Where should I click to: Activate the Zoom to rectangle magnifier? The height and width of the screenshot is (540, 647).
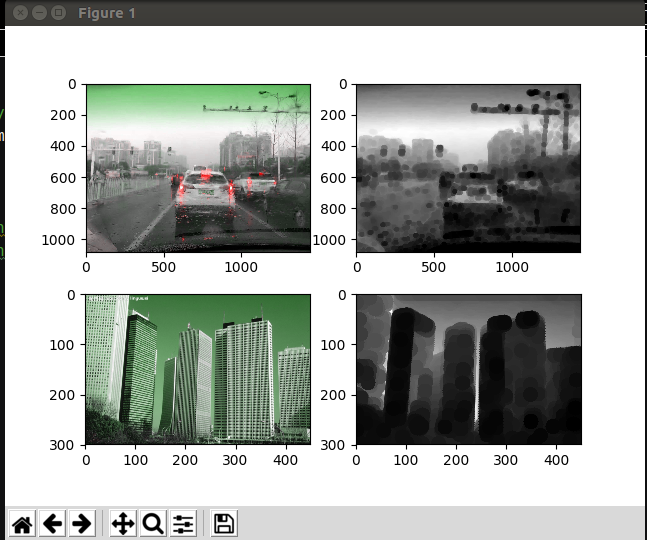click(153, 523)
